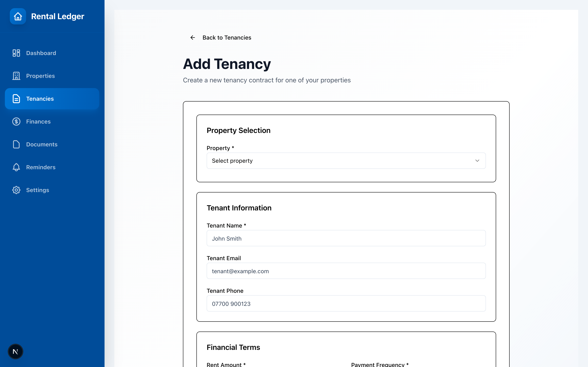Viewport: 588px width, 367px height.
Task: Select the Properties building icon
Action: click(16, 76)
